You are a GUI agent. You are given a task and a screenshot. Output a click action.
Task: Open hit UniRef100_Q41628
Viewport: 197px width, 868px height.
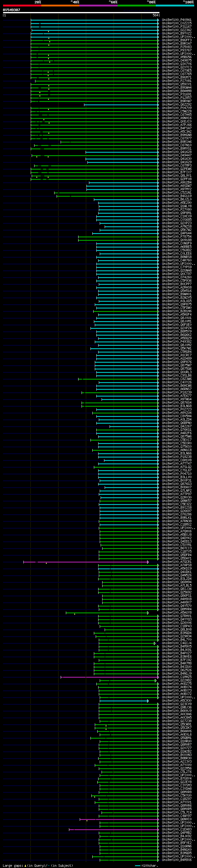point(176,152)
